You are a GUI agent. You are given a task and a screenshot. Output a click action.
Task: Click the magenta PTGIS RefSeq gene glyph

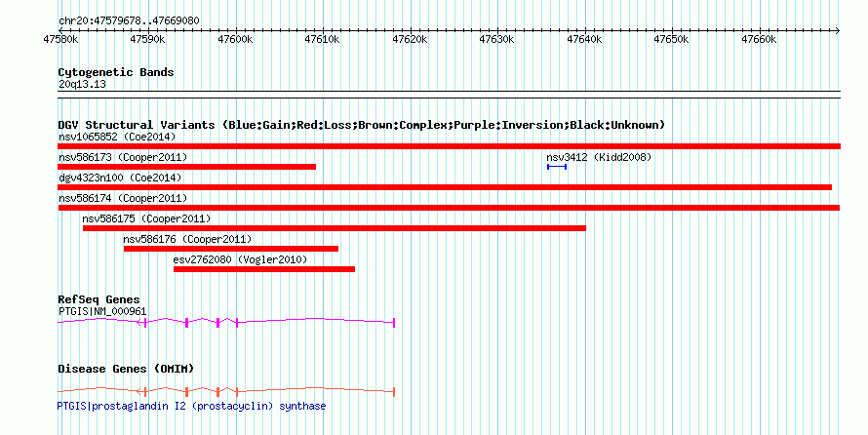click(x=226, y=322)
